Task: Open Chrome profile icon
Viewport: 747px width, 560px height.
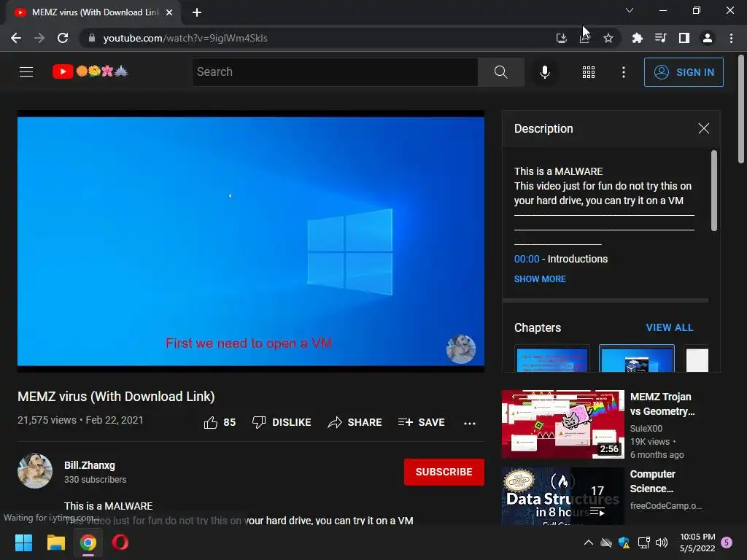Action: [708, 38]
